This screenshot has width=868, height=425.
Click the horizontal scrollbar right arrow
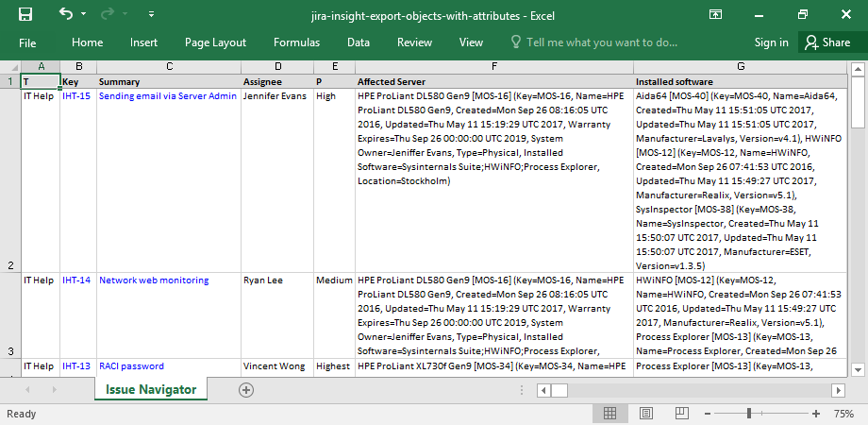[x=838, y=391]
